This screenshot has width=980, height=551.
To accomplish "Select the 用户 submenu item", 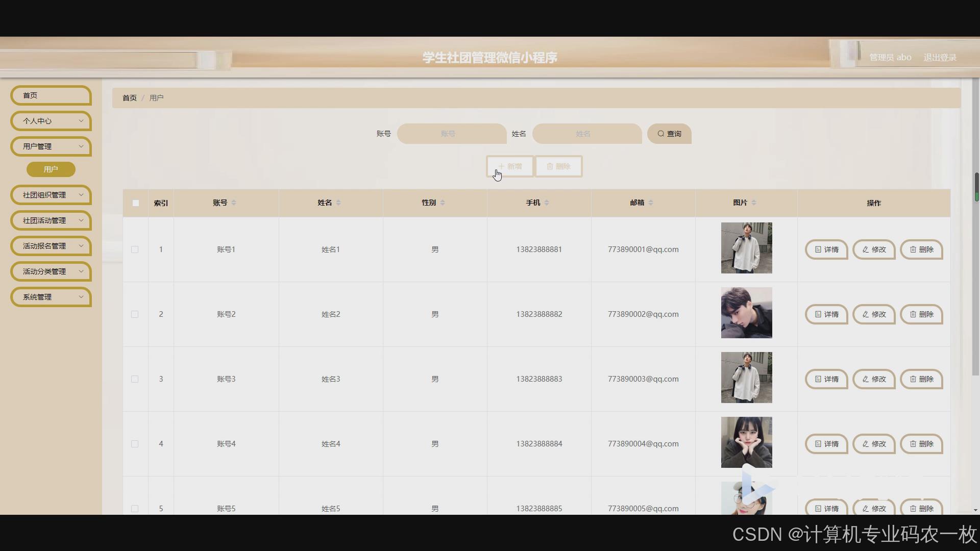I will coord(51,169).
